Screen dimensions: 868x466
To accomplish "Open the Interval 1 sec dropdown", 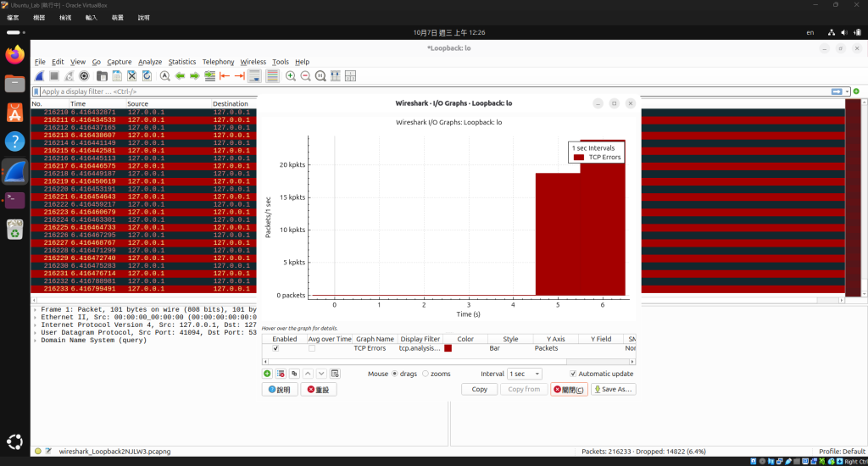I will click(x=525, y=374).
